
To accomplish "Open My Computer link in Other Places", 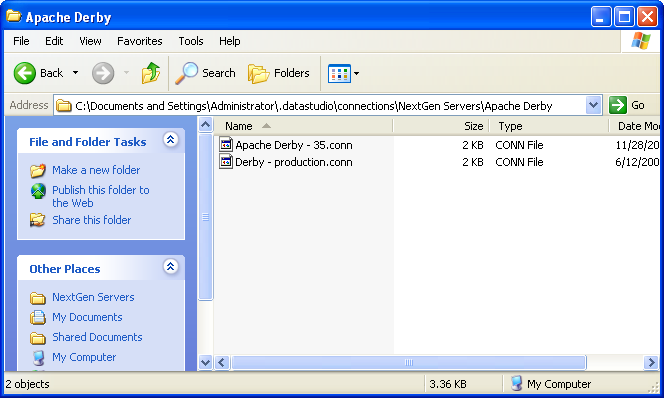I will tap(84, 357).
